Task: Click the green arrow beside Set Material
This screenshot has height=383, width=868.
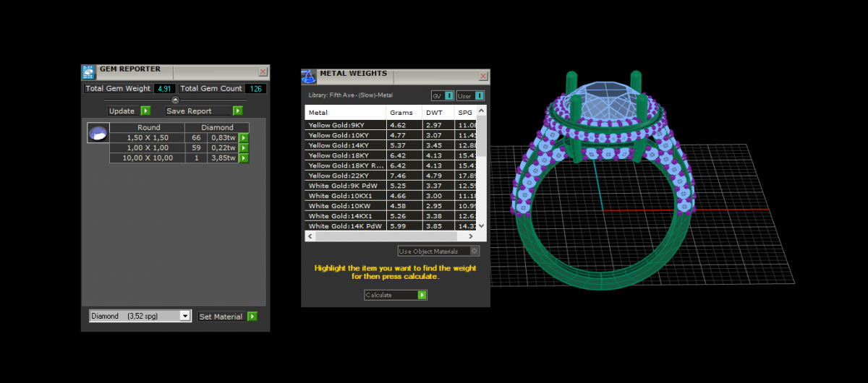Action: click(252, 317)
